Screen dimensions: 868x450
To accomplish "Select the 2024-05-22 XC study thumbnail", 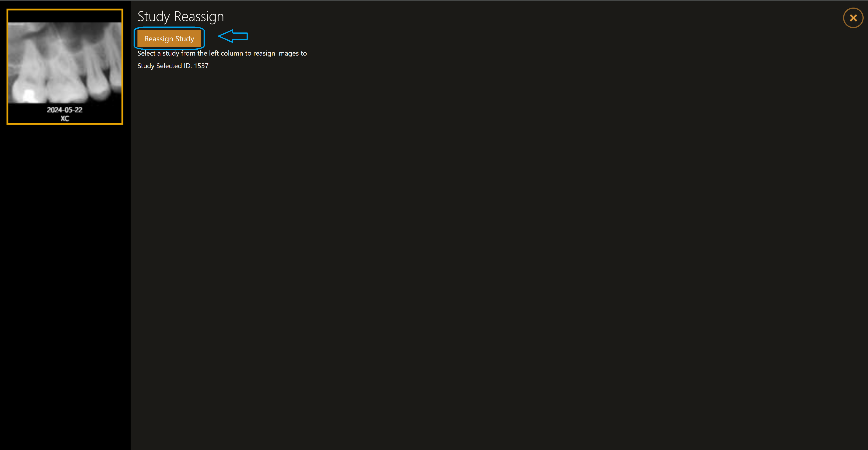I will (x=65, y=67).
